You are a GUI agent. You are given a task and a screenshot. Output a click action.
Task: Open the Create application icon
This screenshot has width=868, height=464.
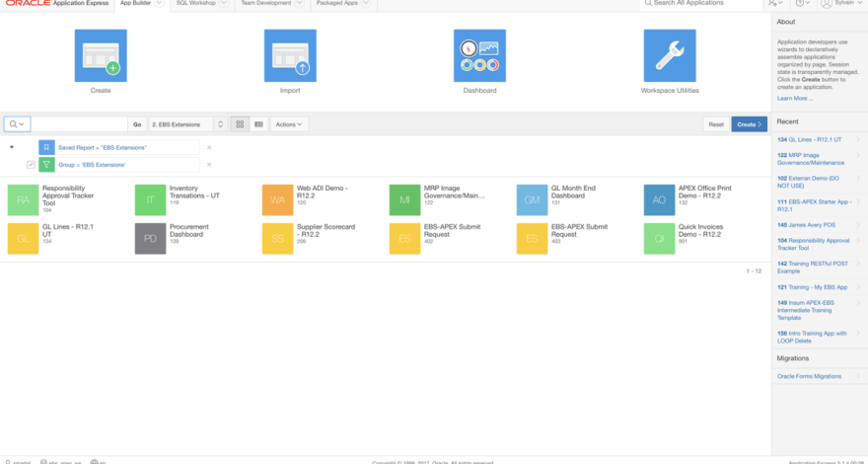click(101, 55)
